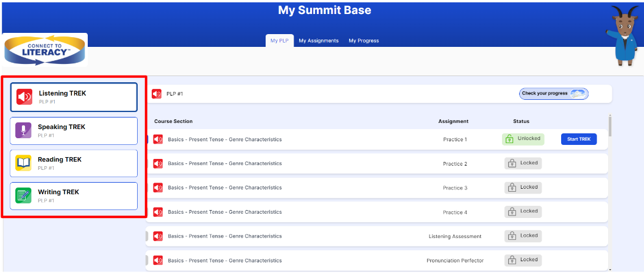Click the Assignment column header
This screenshot has height=274, width=644.
[x=453, y=121]
